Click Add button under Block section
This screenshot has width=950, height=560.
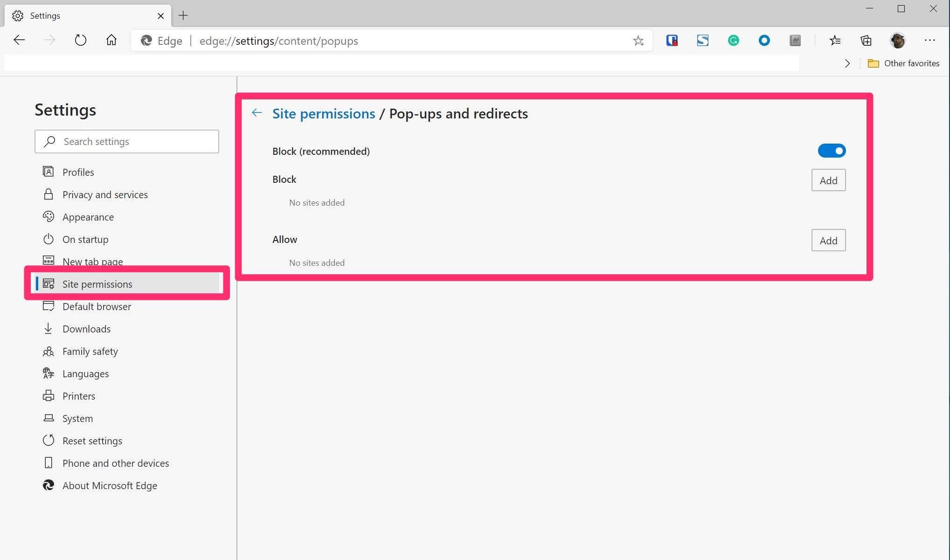(x=828, y=180)
